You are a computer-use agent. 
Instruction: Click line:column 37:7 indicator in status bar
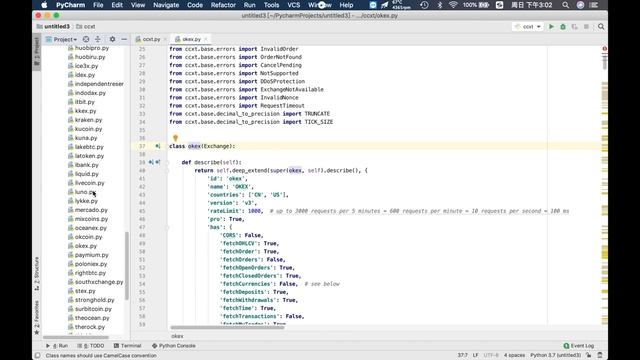point(462,355)
